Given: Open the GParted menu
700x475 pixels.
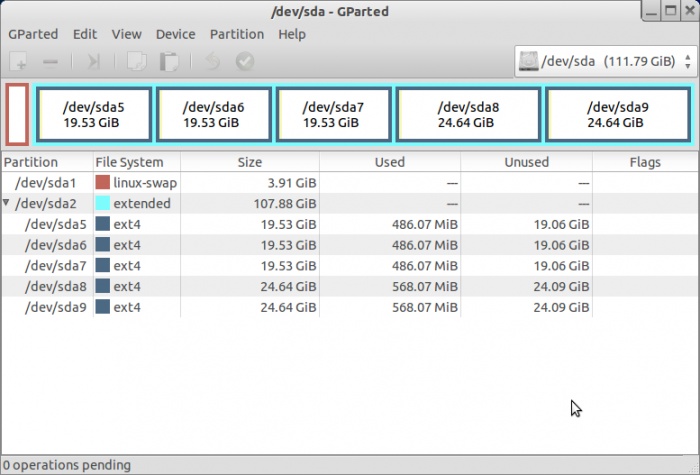Looking at the screenshot, I should coord(33,34).
